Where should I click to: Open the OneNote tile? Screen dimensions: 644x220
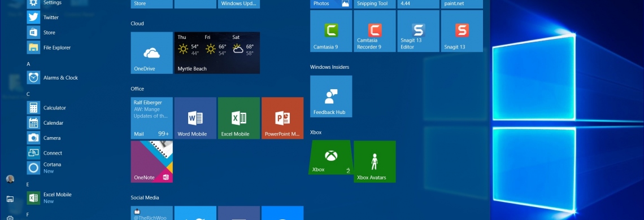(x=151, y=162)
